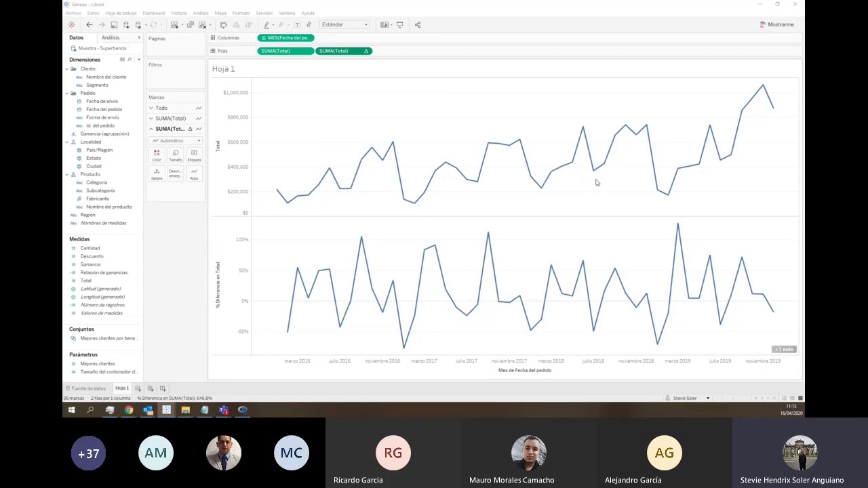Click the MES(Fecha del pedido) pill in Columnas
Viewport: 868px width, 488px height.
(285, 38)
